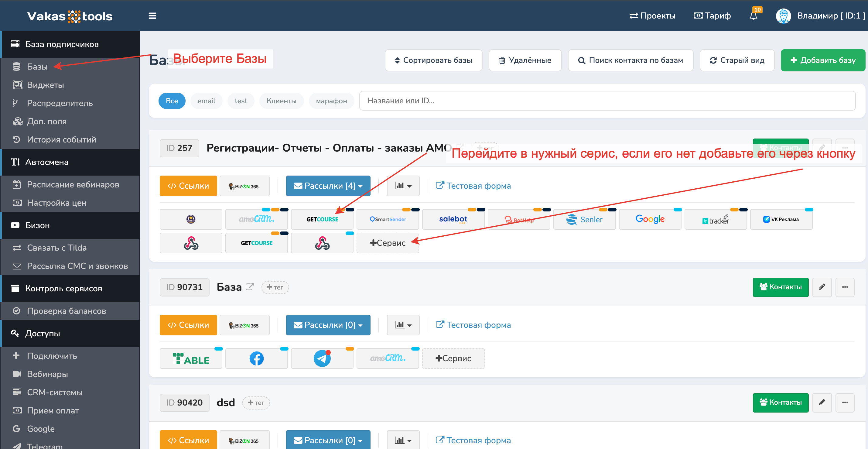The image size is (868, 449).
Task: Open the Telegram service icon in База
Action: click(x=322, y=358)
